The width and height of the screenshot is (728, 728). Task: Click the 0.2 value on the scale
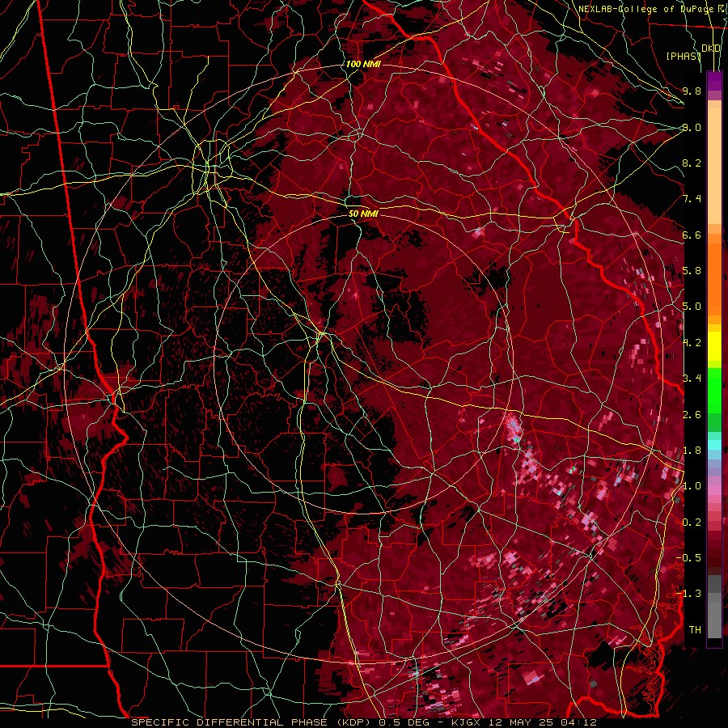pyautogui.click(x=692, y=523)
